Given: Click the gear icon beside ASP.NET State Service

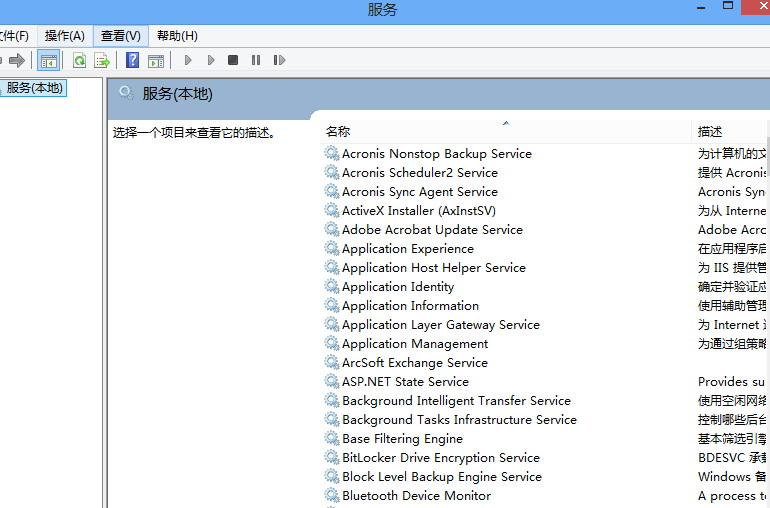Looking at the screenshot, I should pos(332,382).
